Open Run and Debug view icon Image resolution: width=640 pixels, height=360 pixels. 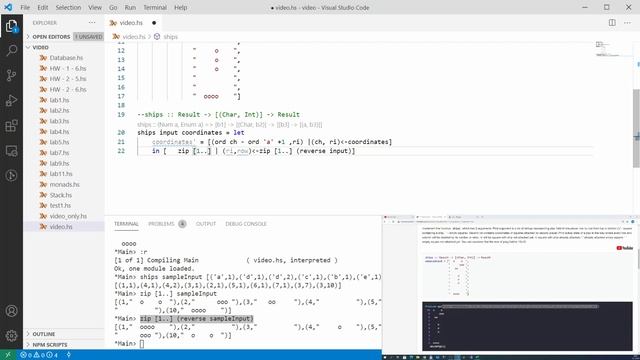click(x=11, y=100)
